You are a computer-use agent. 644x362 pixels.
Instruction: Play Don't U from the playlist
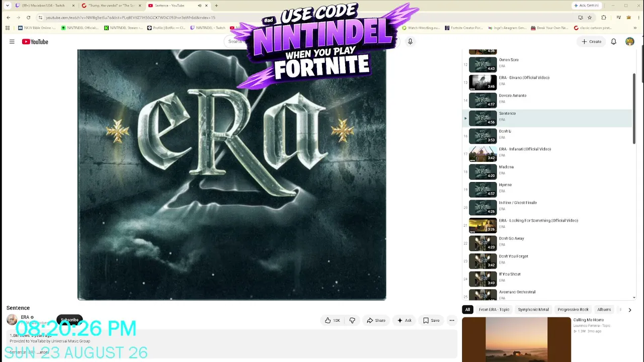547,136
